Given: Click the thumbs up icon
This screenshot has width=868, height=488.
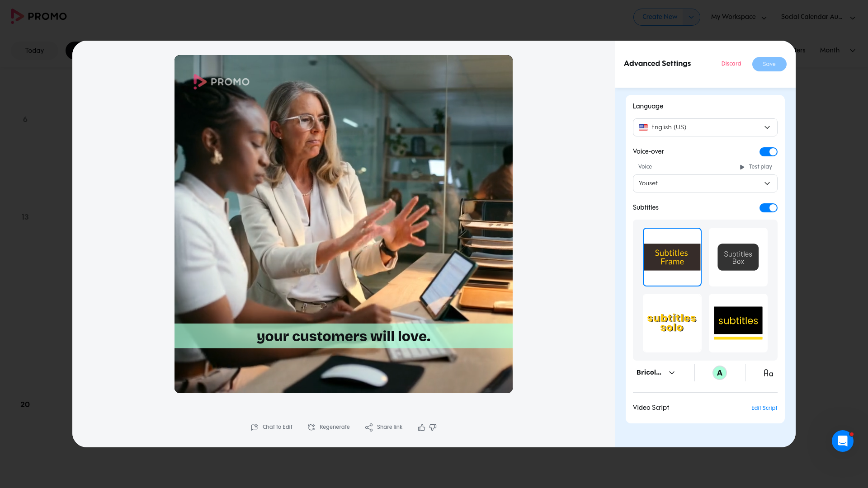Looking at the screenshot, I should pos(421,427).
